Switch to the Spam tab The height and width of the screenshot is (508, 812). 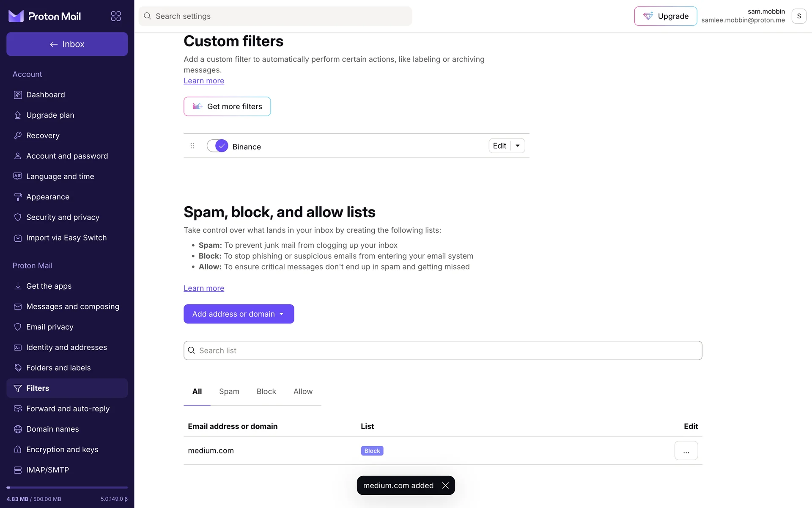tap(229, 392)
